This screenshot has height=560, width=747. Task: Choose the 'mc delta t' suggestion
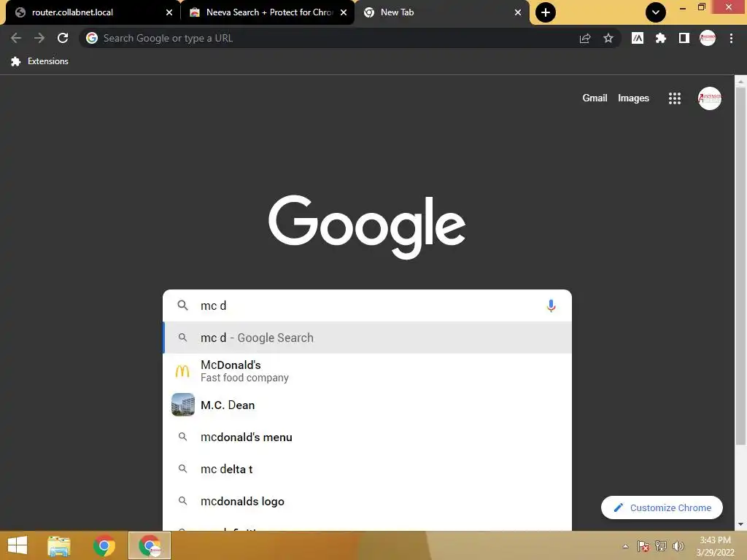(367, 469)
